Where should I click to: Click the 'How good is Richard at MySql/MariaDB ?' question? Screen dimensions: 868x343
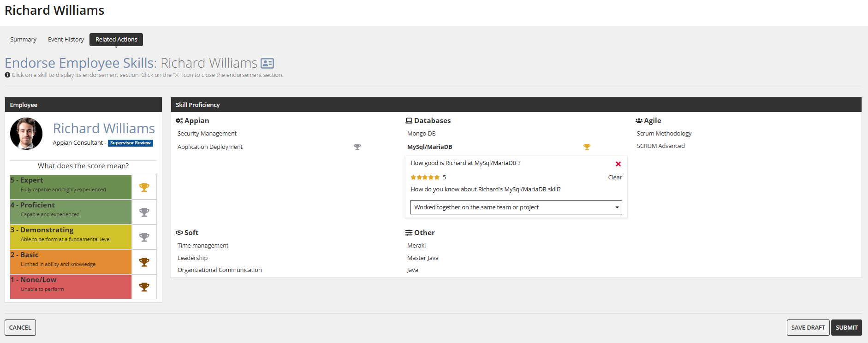466,163
